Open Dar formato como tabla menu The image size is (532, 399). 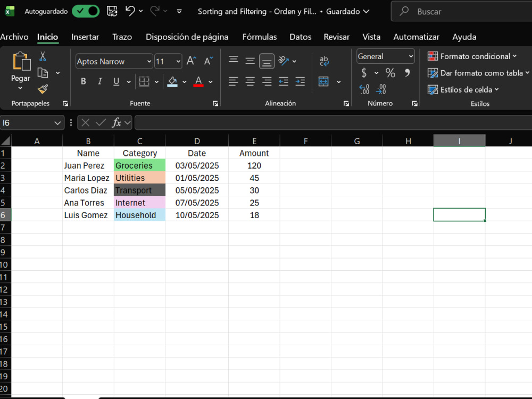tap(478, 73)
